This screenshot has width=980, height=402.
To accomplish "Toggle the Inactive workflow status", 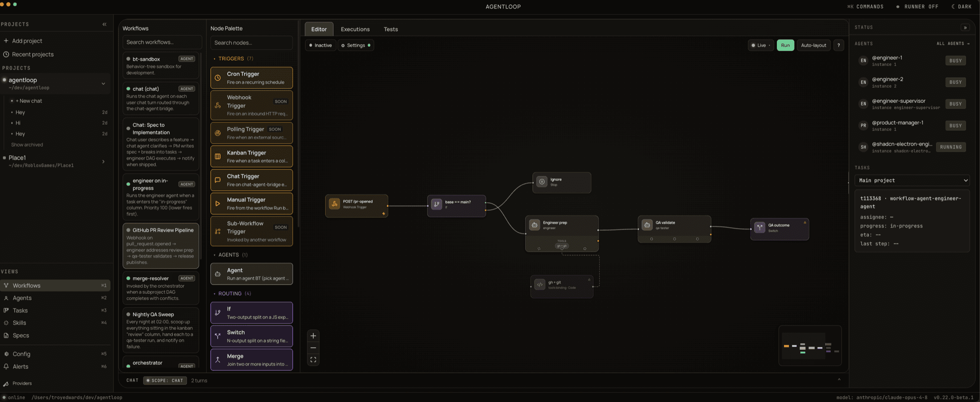I will [321, 45].
